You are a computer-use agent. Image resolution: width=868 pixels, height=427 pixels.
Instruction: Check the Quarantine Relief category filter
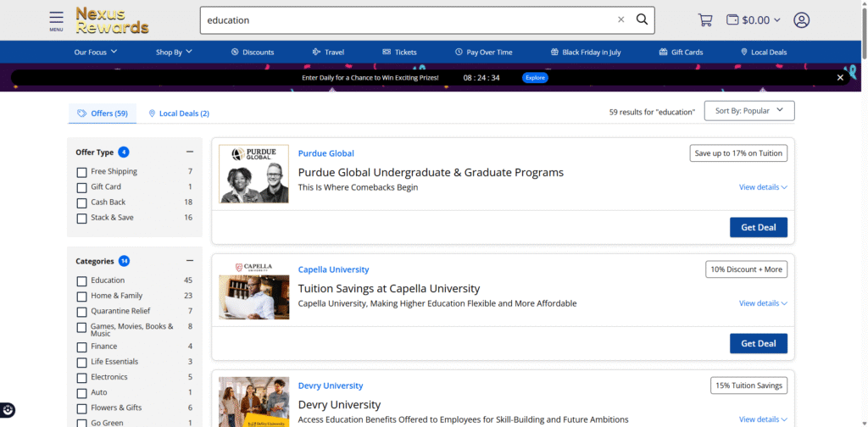click(81, 312)
